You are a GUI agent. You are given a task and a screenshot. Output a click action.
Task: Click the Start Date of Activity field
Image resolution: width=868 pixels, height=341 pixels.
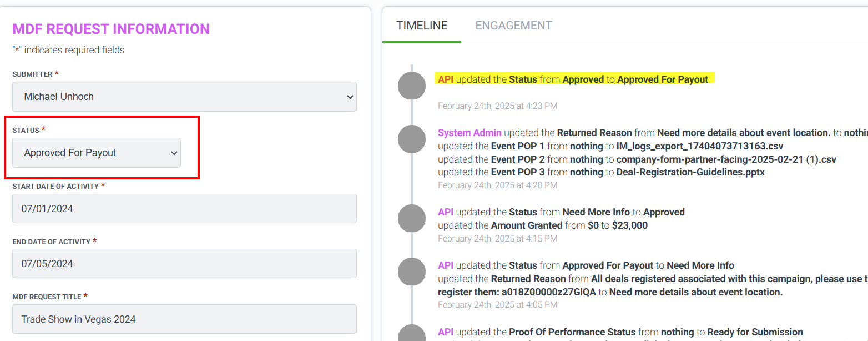tap(184, 209)
